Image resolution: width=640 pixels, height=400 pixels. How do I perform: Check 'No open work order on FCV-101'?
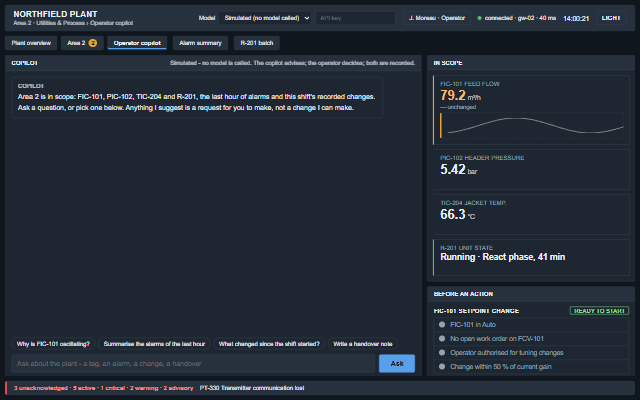point(531,339)
